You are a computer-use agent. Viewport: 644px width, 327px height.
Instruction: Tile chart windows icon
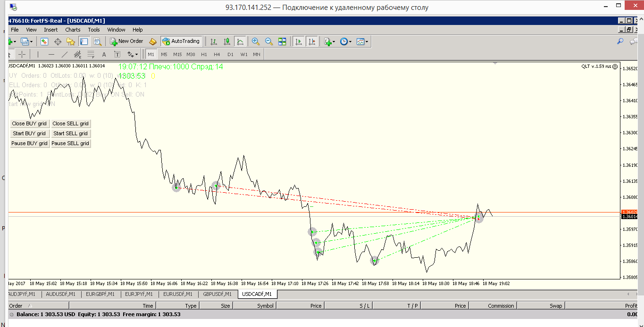tap(282, 41)
